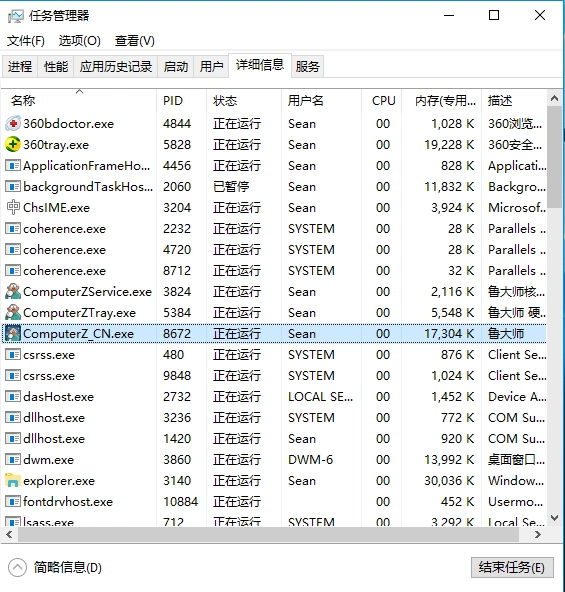Click the 30,036 K memory value
The image size is (565, 592).
[x=449, y=481]
